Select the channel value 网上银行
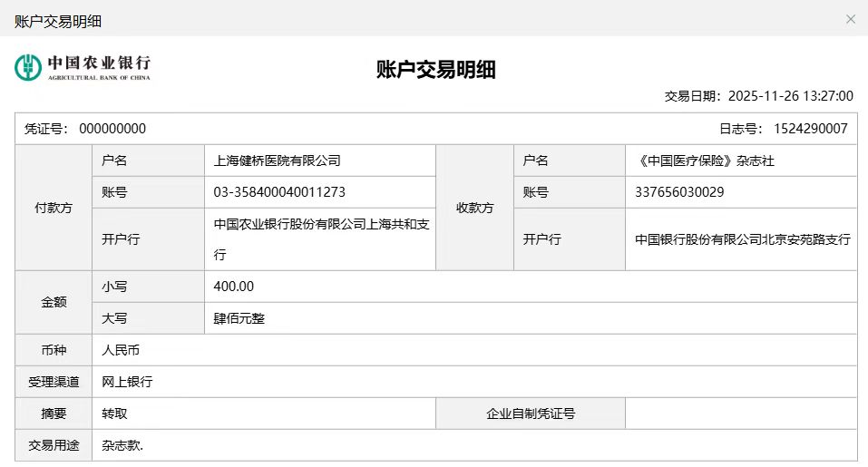This screenshot has width=868, height=467. pyautogui.click(x=127, y=382)
